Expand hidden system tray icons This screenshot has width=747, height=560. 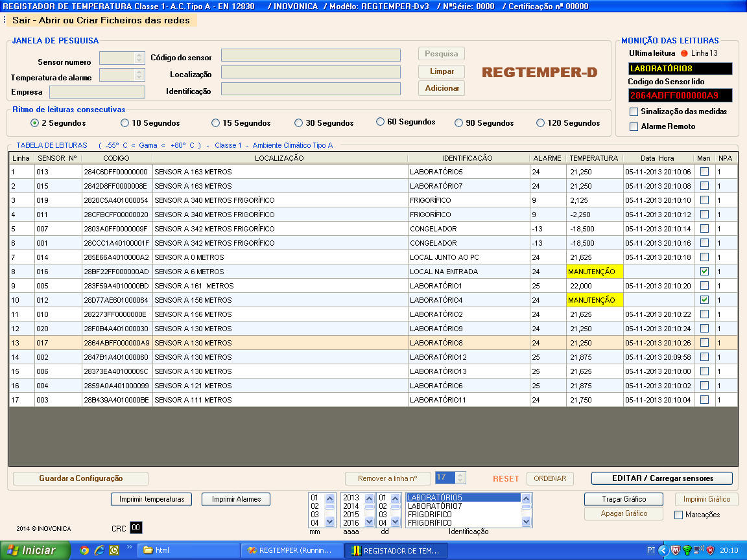tap(663, 550)
